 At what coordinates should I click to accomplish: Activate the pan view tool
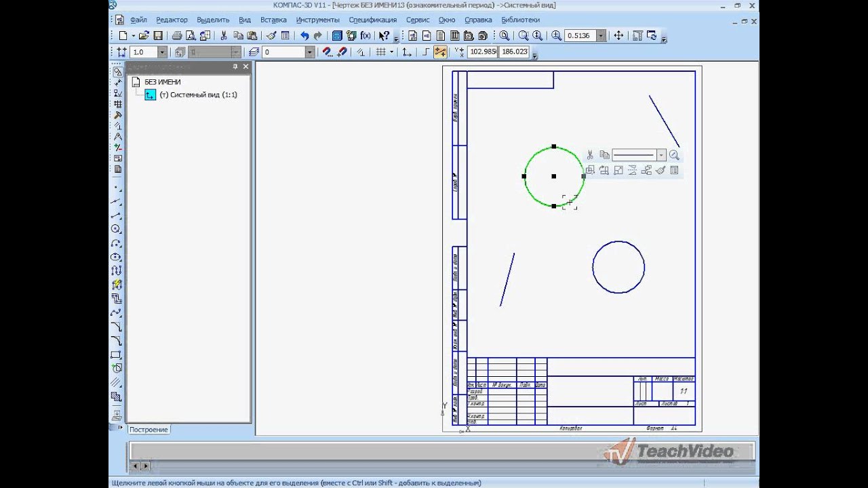(x=618, y=36)
